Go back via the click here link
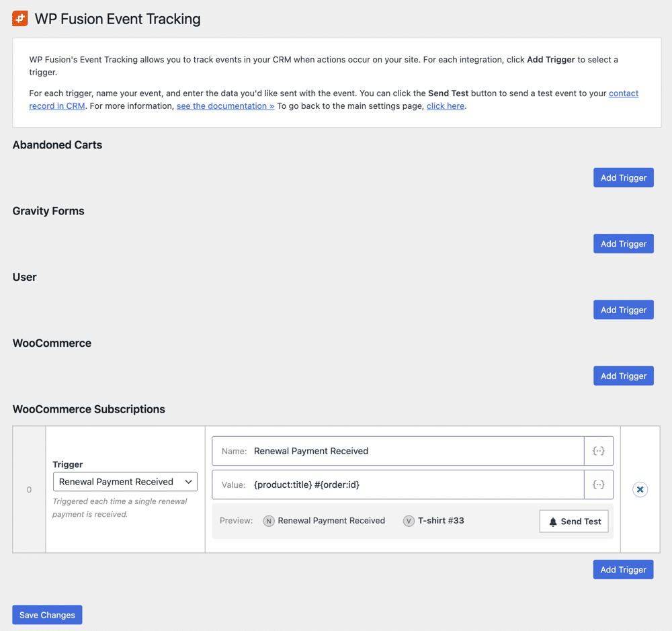This screenshot has height=631, width=672. coord(445,106)
